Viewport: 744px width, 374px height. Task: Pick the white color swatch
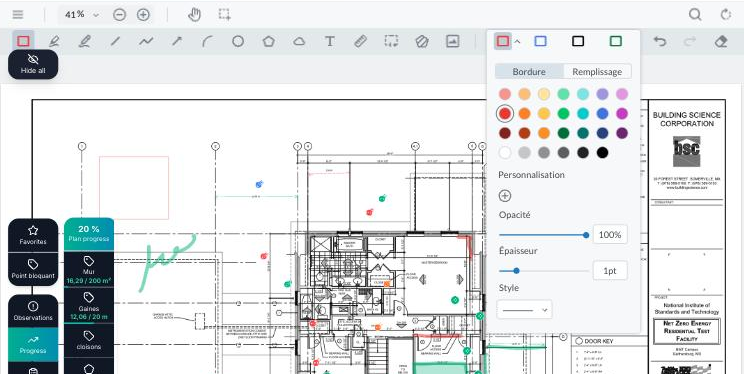[505, 153]
